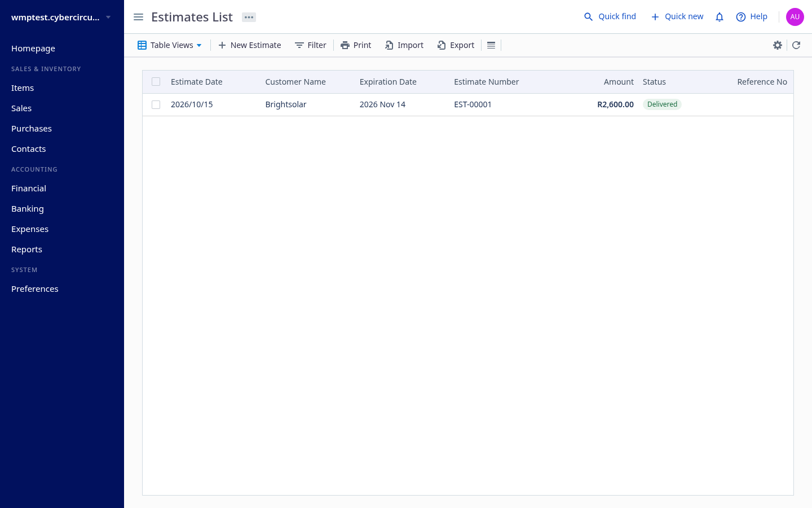Tick the select-all header checkbox

pyautogui.click(x=156, y=82)
